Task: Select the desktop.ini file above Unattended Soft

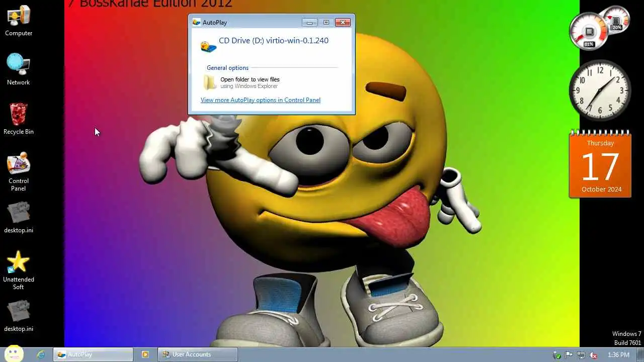Action: 19,217
